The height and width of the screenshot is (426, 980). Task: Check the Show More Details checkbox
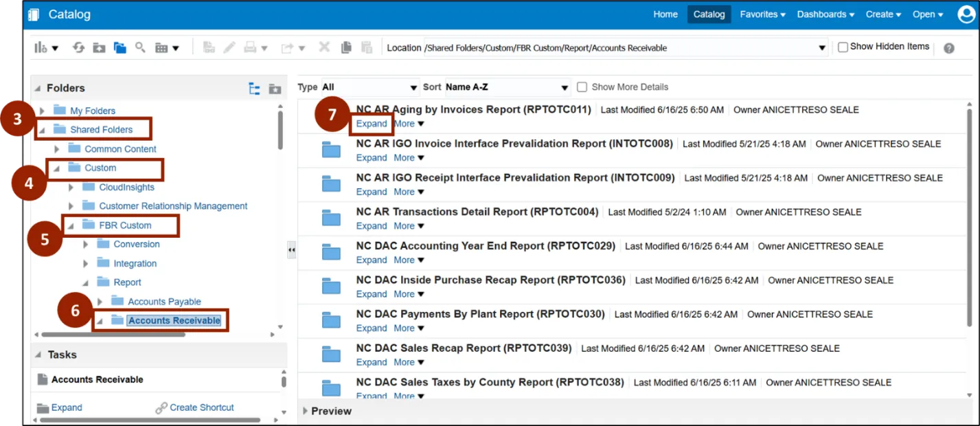point(582,87)
